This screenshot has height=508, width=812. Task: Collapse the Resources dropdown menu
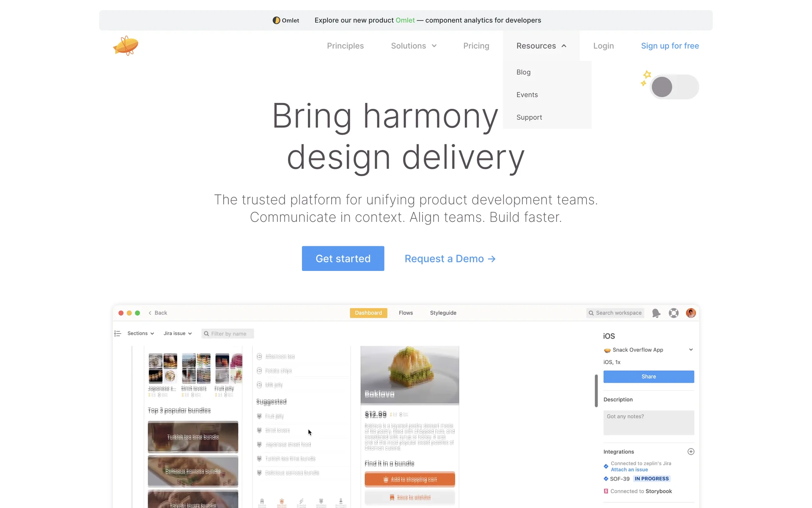[541, 46]
